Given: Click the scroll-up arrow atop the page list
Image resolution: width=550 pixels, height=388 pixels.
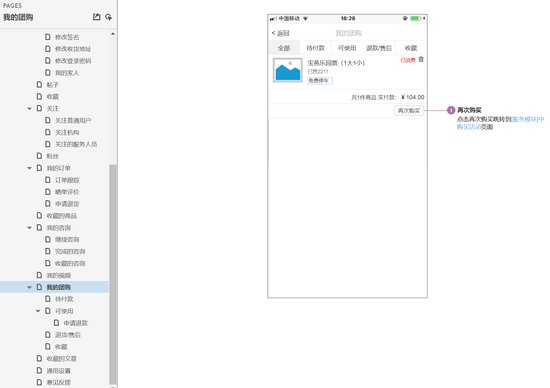Looking at the screenshot, I should point(113,34).
